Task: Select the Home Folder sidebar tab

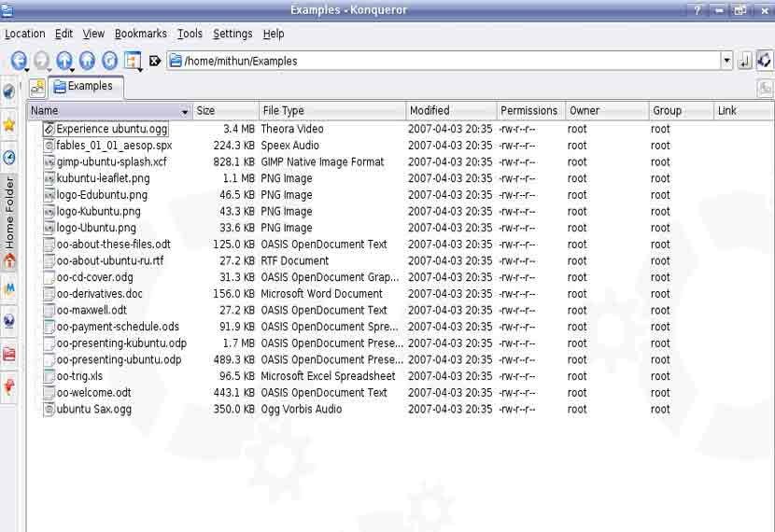Action: click(x=9, y=222)
